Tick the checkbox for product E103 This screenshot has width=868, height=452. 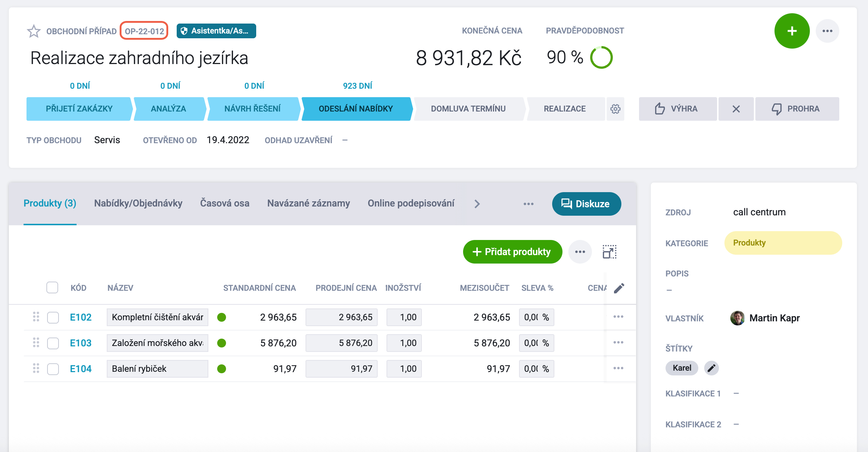pos(53,343)
